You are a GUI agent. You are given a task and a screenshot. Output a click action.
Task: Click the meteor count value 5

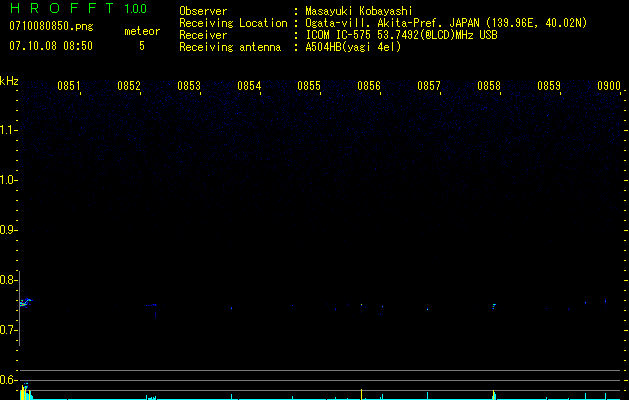click(x=142, y=46)
